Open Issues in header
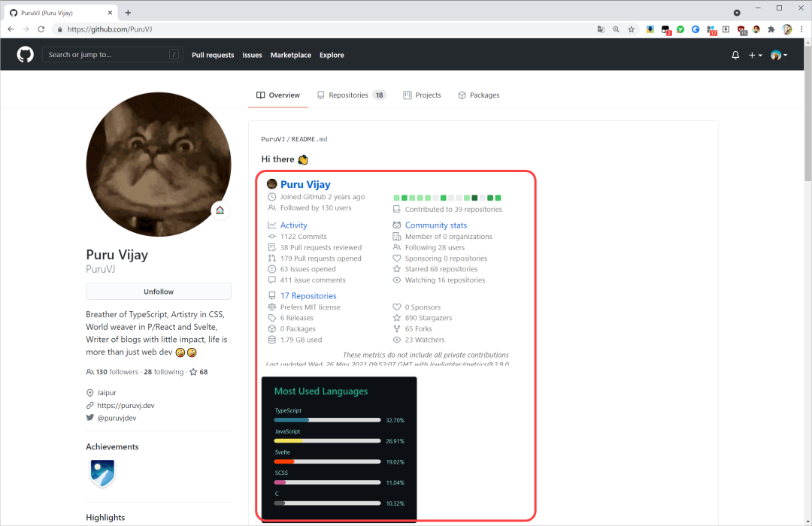This screenshot has height=526, width=812. coord(252,55)
